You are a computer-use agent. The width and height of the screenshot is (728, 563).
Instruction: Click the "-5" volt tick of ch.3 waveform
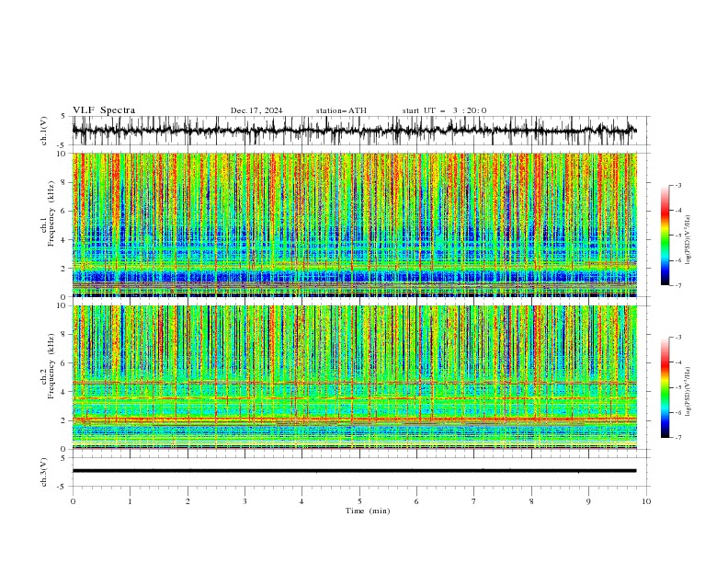62,487
